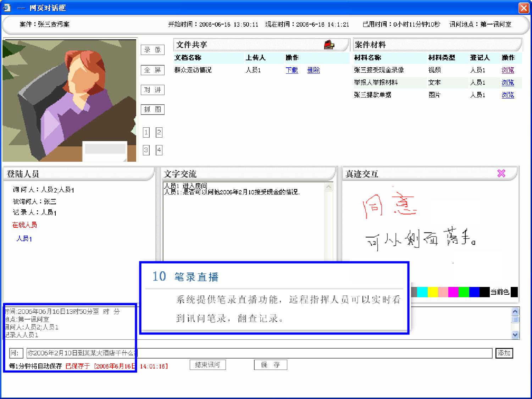Click the interrogation video feed image
532x399 pixels.
[70, 100]
